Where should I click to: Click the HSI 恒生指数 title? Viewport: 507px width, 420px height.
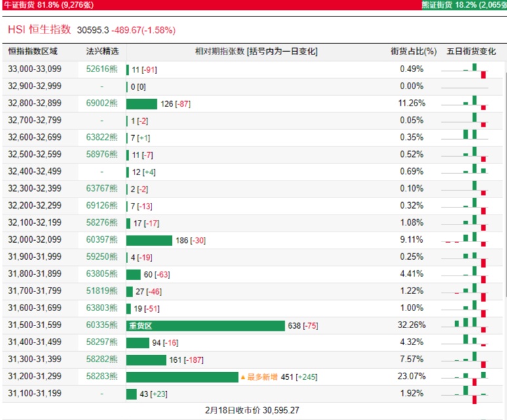tap(39, 30)
